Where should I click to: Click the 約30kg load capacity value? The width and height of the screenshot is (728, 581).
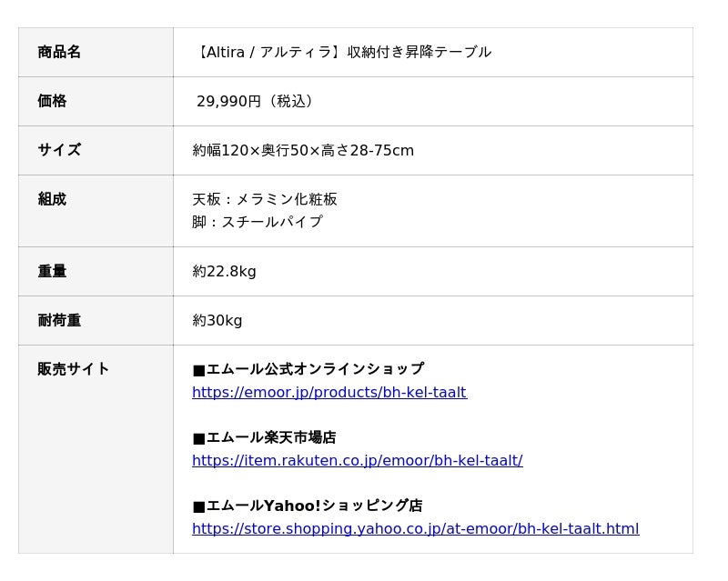point(217,320)
